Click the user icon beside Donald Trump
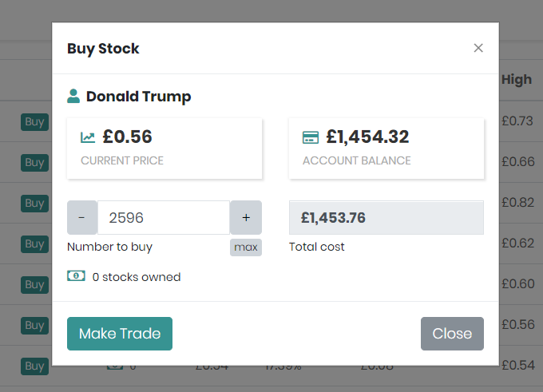Viewport: 543px width, 392px height. pos(73,96)
